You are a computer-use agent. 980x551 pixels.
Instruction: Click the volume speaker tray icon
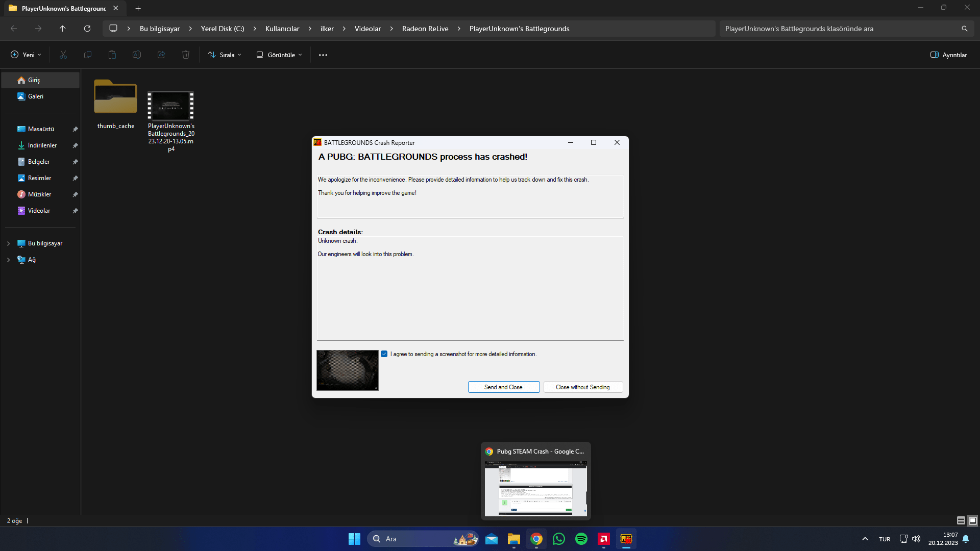tap(916, 539)
